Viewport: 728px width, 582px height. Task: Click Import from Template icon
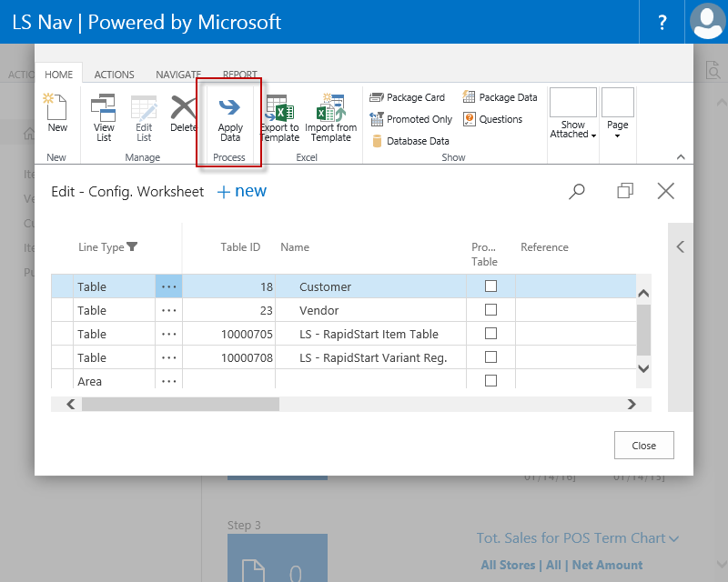(x=330, y=107)
